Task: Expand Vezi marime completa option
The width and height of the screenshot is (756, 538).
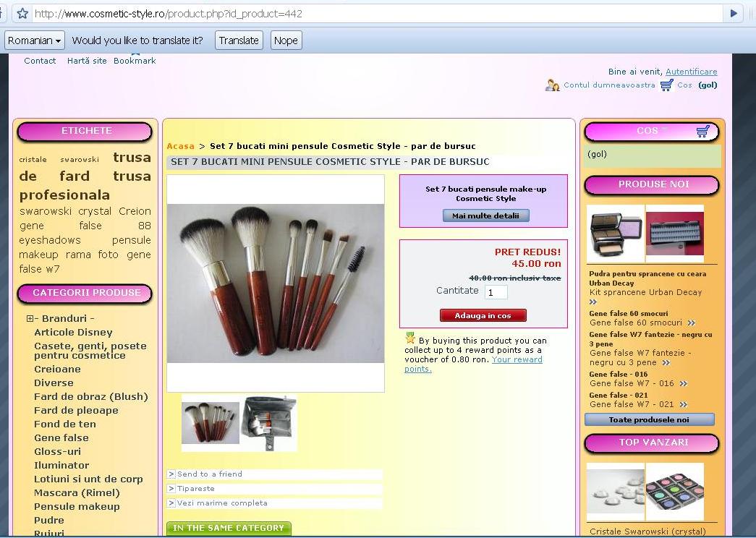Action: tap(171, 503)
